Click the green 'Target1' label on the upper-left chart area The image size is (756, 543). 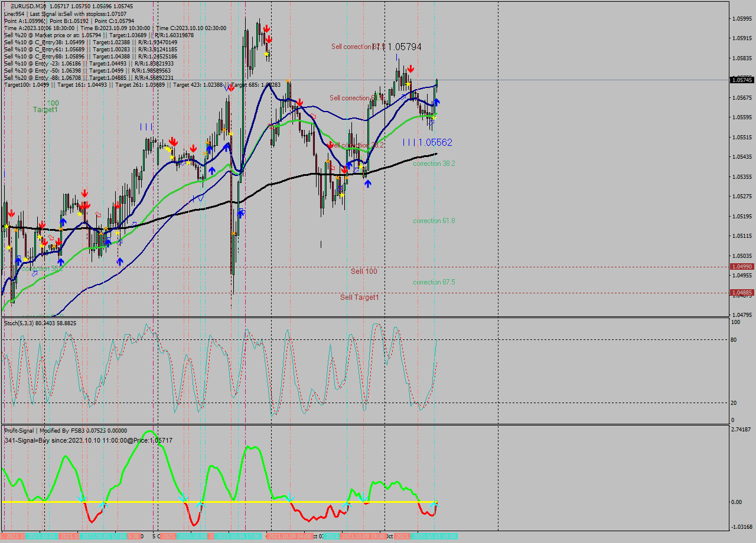click(46, 110)
